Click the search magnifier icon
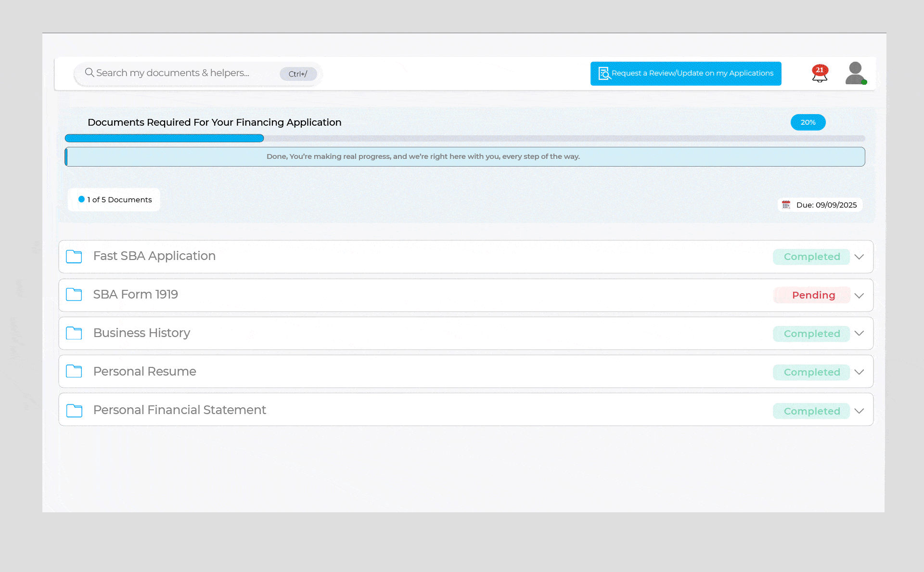 point(89,73)
